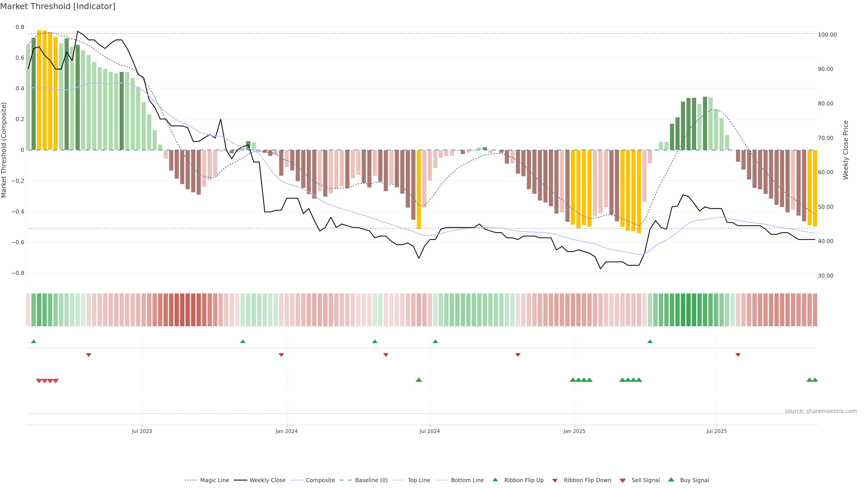Image resolution: width=868 pixels, height=488 pixels.
Task: Click the Market Threshold [Indicator] title
Action: pos(58,6)
